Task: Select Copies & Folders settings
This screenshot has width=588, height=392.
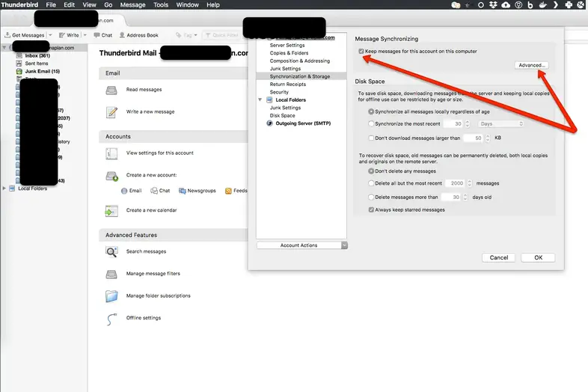Action: (289, 53)
